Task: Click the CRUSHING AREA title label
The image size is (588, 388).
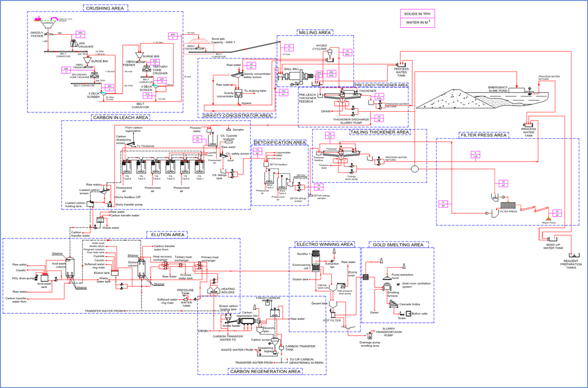Action: 104,8
